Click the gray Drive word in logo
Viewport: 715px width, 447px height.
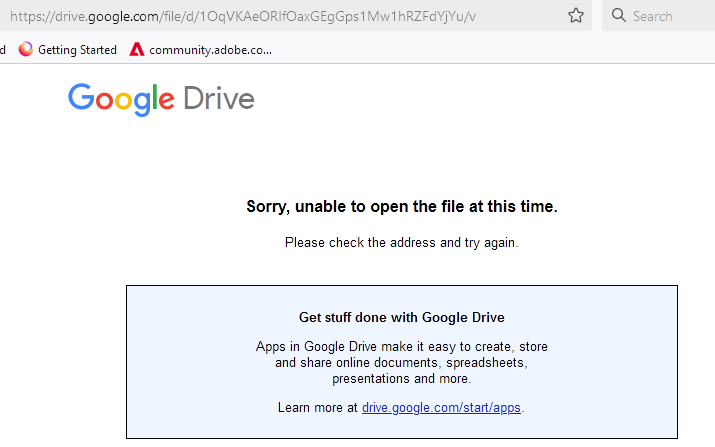coord(219,99)
